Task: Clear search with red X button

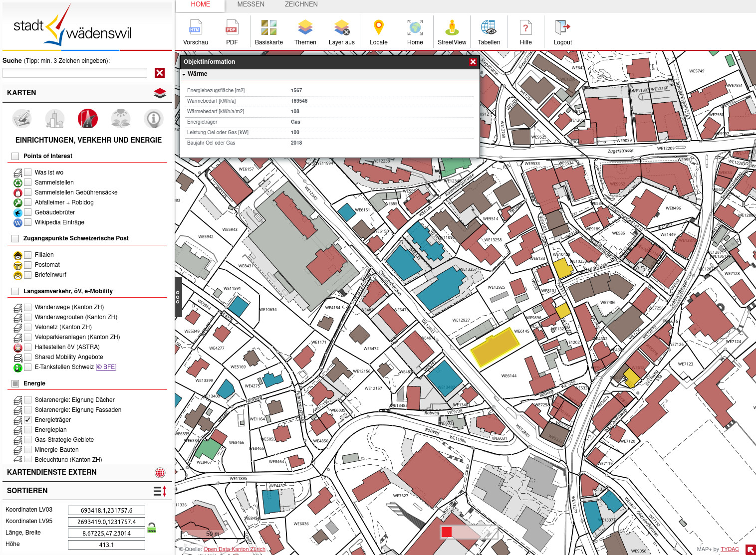Action: coord(160,73)
